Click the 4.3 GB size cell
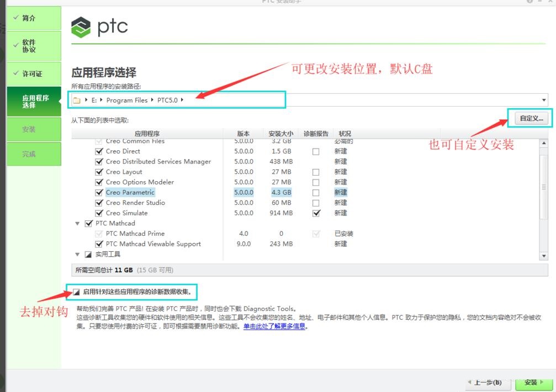 coord(281,193)
